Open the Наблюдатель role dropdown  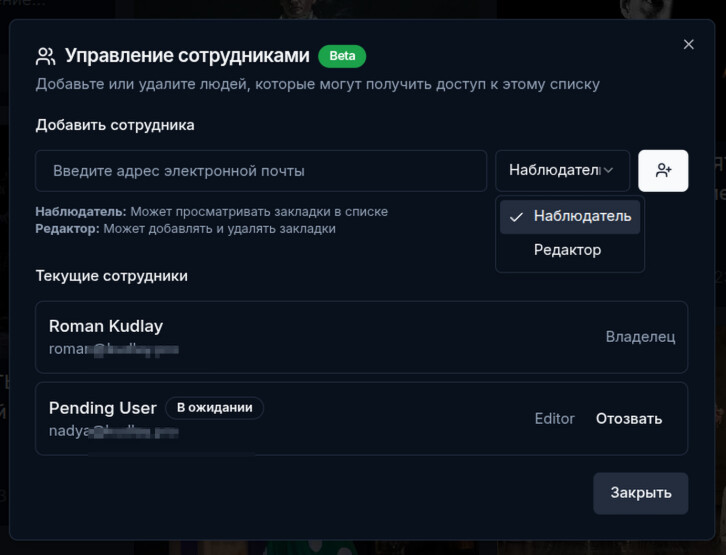pos(562,171)
